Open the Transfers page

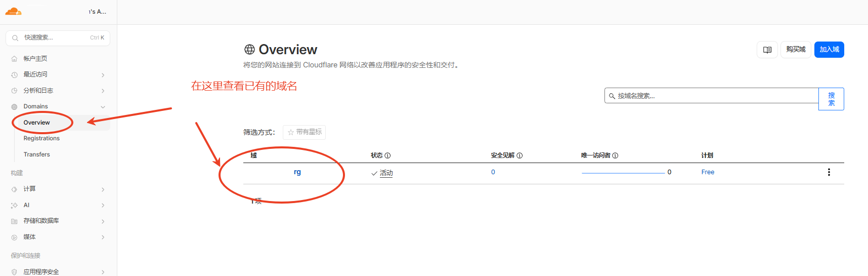click(36, 154)
